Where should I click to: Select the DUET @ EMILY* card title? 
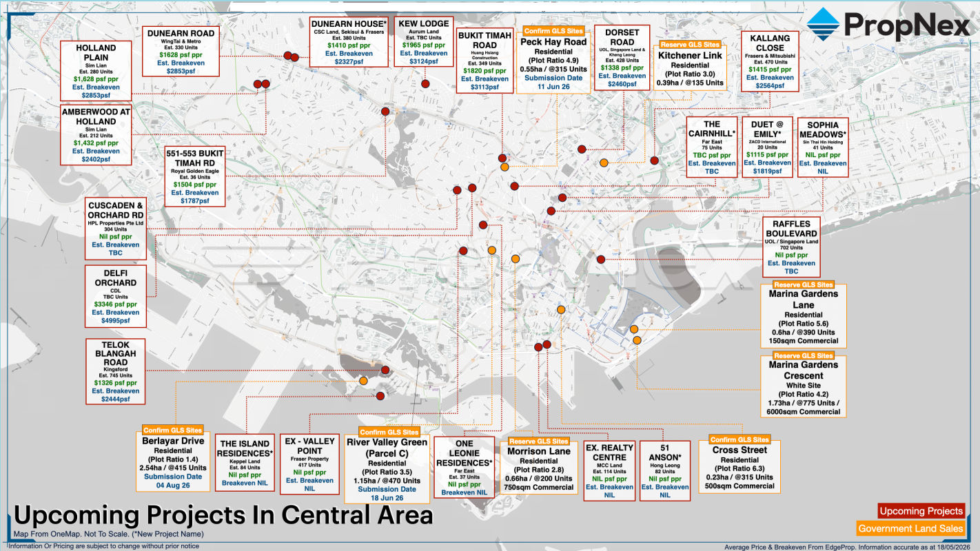(767, 129)
